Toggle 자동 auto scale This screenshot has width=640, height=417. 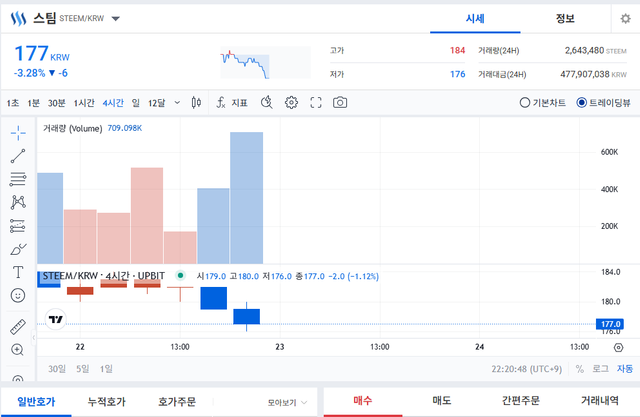click(x=624, y=369)
